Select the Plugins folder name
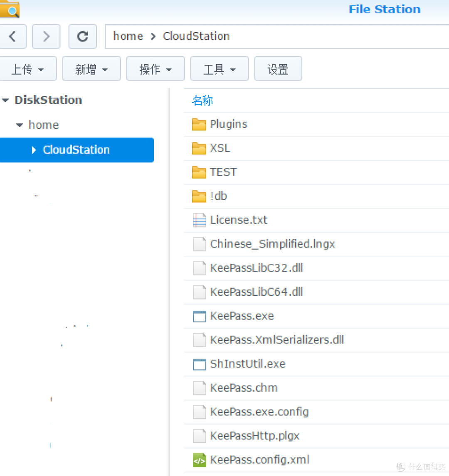The width and height of the screenshot is (449, 476). tap(229, 124)
